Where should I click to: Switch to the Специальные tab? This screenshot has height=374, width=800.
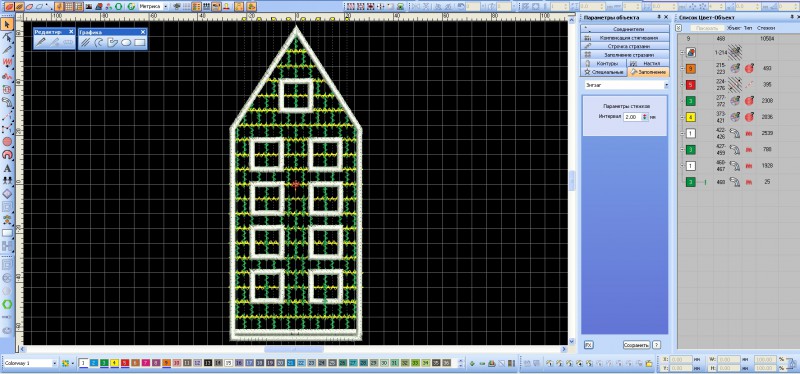tap(605, 72)
